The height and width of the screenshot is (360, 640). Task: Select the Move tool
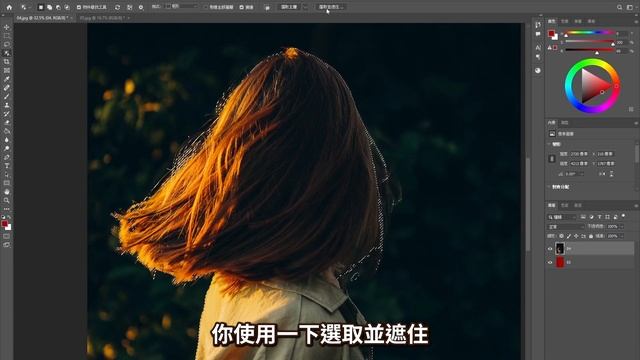click(7, 27)
